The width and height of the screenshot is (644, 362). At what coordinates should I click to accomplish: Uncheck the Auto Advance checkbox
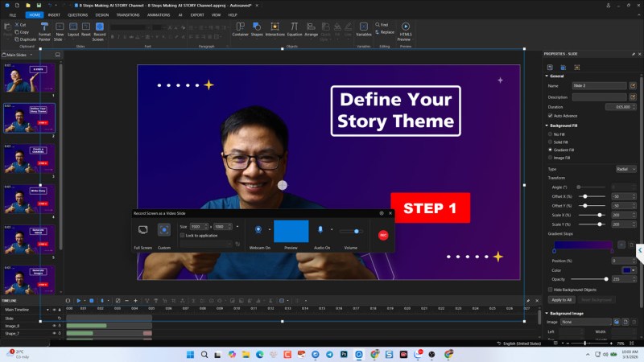(x=550, y=115)
